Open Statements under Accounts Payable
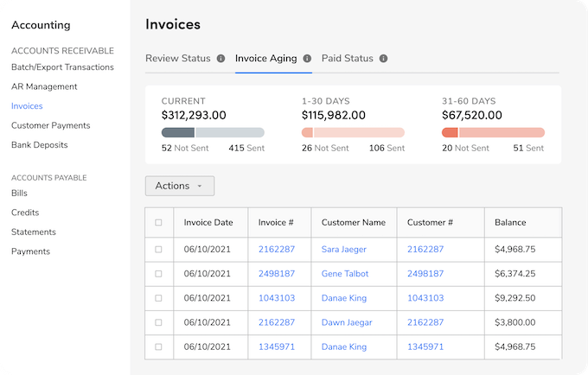Viewport: 588px width, 375px height. (x=34, y=232)
